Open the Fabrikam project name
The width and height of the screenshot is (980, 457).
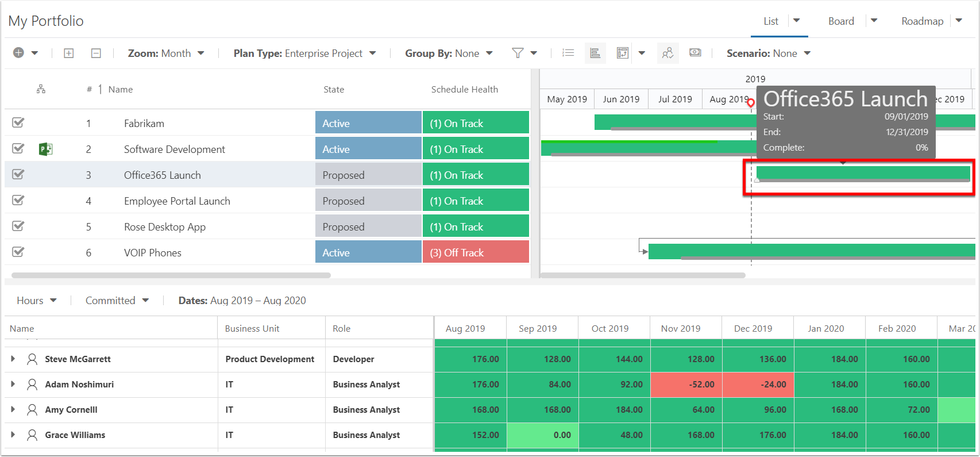tap(144, 124)
